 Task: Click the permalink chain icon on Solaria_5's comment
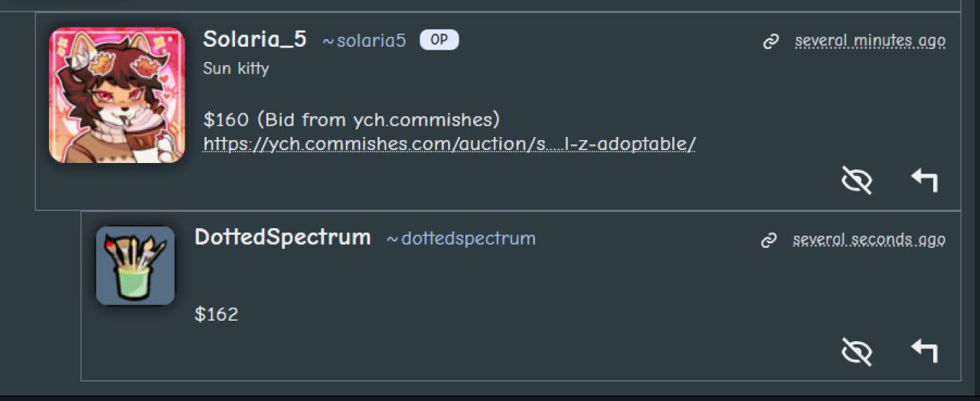coord(771,41)
